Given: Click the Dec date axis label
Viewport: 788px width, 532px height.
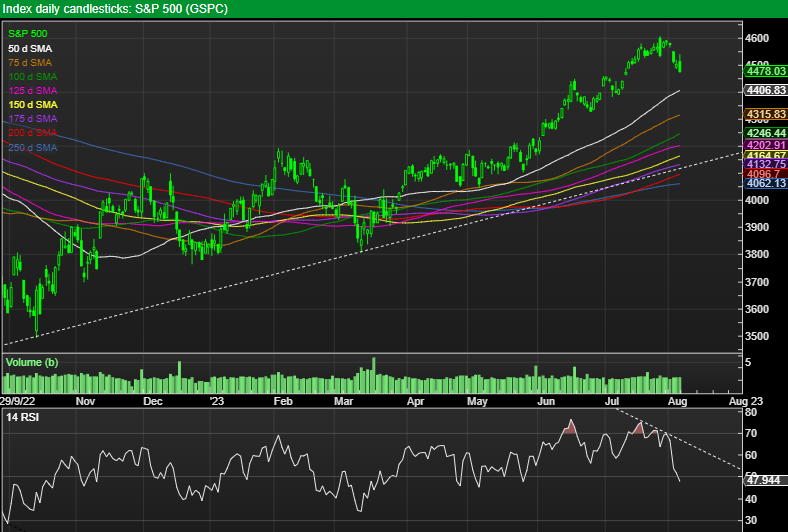Looking at the screenshot, I should tap(153, 401).
